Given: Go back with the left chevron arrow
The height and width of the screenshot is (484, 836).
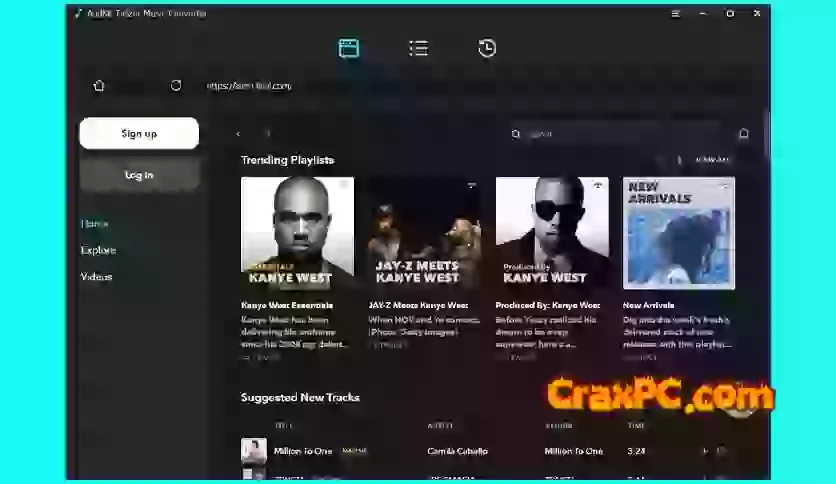Looking at the screenshot, I should (238, 134).
